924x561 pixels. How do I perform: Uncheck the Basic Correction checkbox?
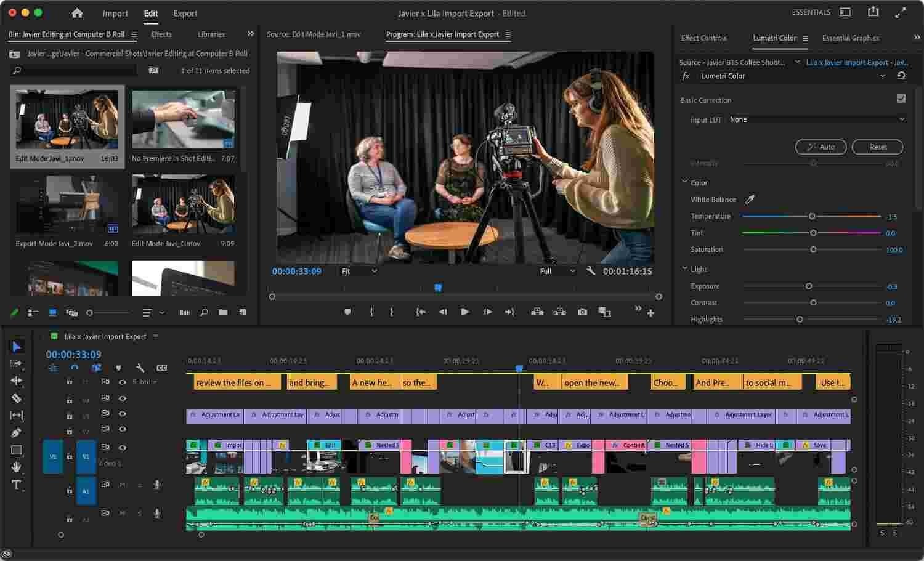[901, 97]
